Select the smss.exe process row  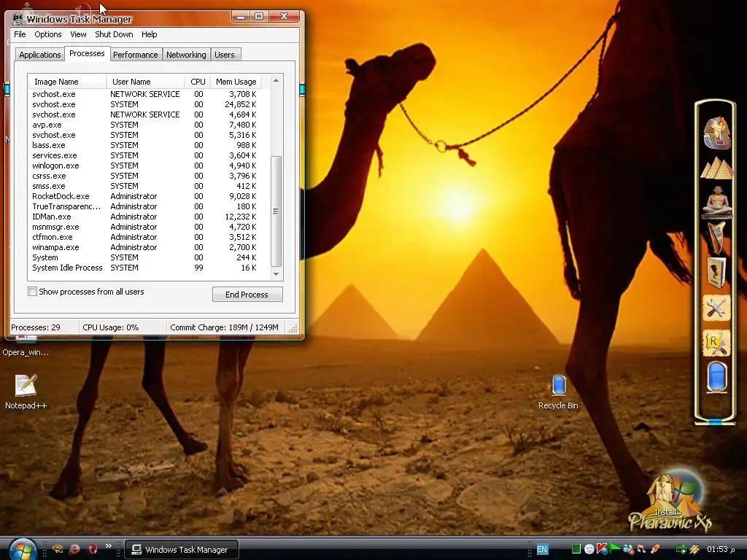tap(144, 186)
